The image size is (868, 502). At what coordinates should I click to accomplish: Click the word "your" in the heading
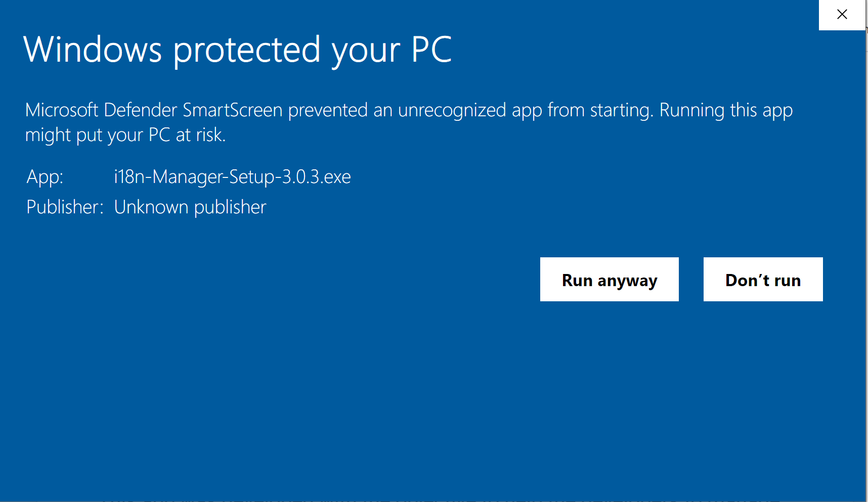click(365, 51)
